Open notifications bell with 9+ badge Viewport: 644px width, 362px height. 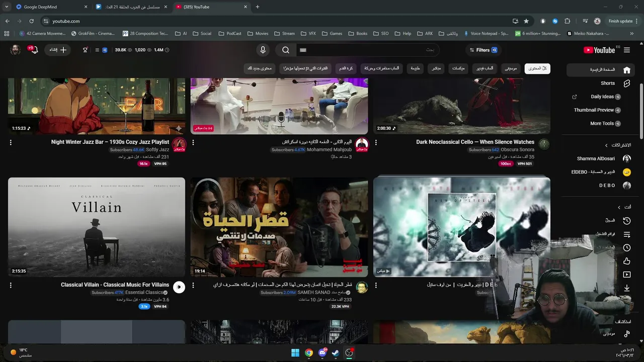pos(34,50)
